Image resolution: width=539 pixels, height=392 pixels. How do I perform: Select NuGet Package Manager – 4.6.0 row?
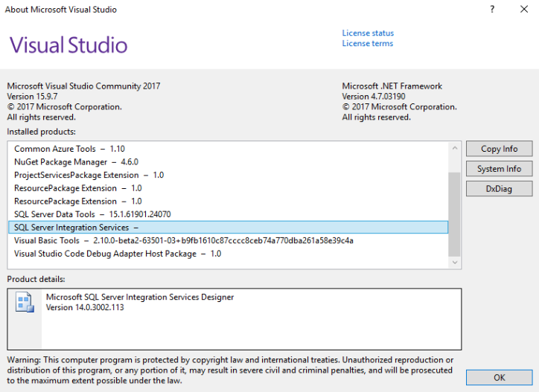point(229,162)
